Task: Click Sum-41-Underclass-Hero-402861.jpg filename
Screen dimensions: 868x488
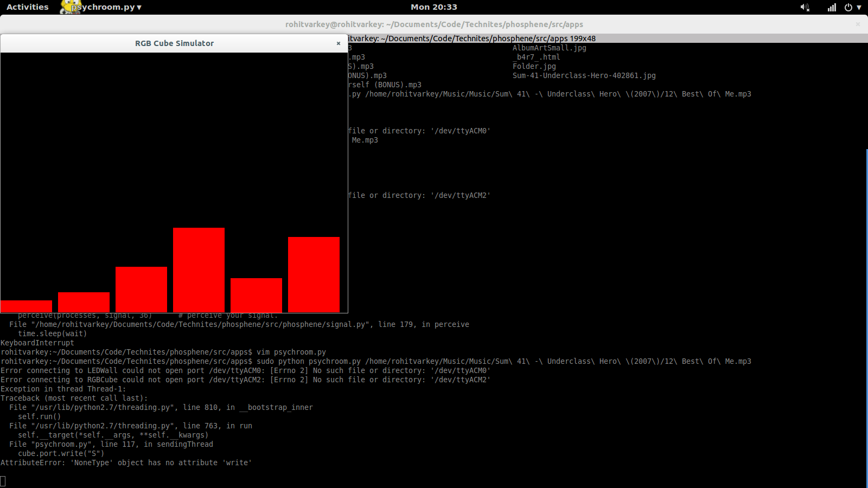Action: [x=584, y=75]
